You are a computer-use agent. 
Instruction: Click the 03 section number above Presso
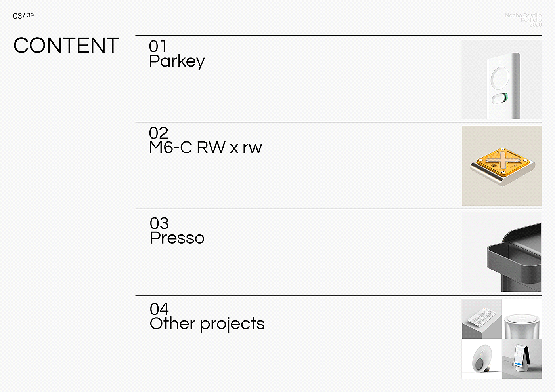tap(159, 223)
